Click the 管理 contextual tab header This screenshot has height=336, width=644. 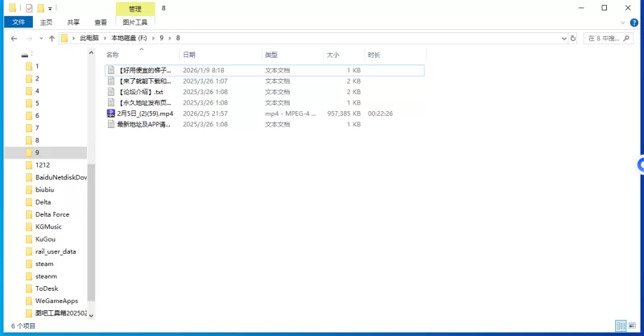click(135, 9)
